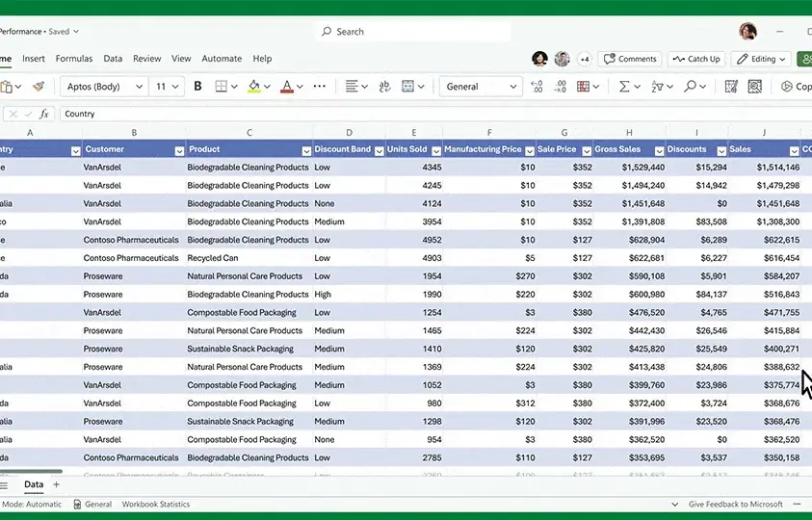Viewport: 812px width, 520px height.
Task: Click the horizontal scrollbar thumb
Action: click(31, 471)
